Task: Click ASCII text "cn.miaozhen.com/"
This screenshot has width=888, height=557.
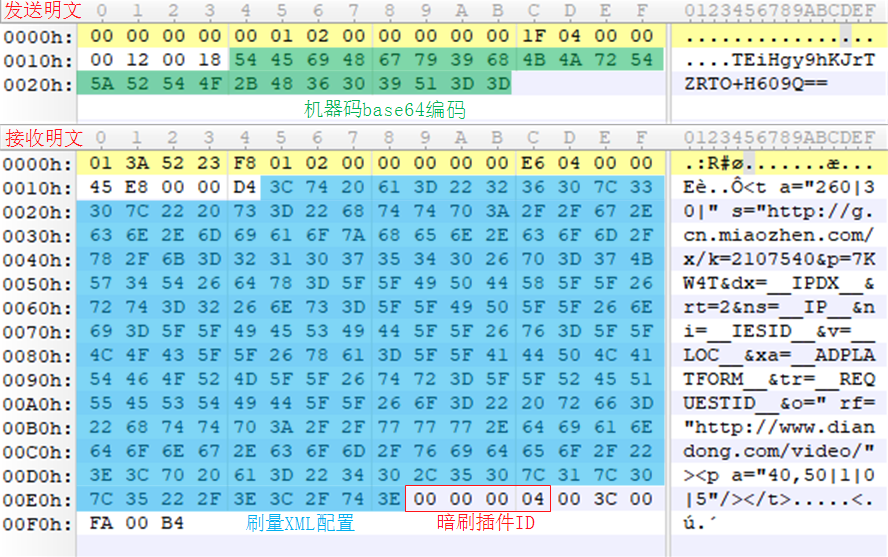Action: click(x=779, y=235)
